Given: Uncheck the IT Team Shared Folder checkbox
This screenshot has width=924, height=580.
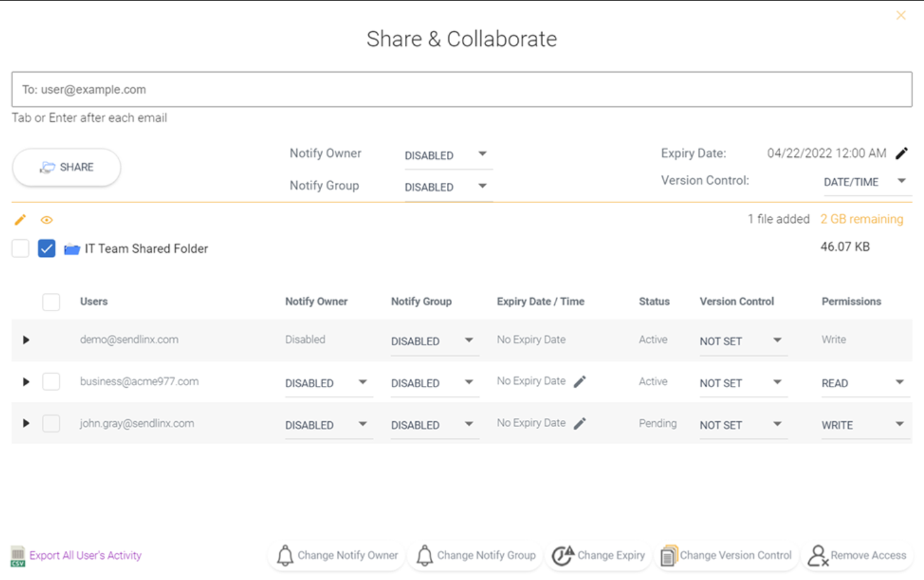Looking at the screenshot, I should point(46,248).
